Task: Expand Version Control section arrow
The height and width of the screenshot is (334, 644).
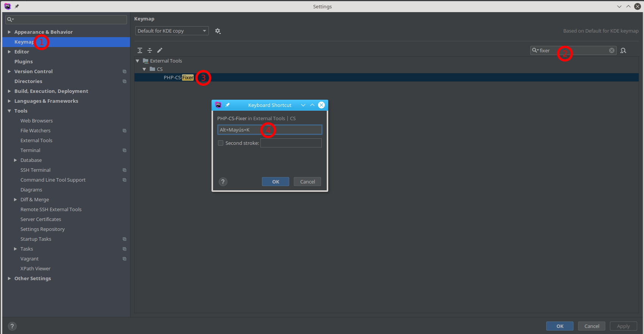Action: [x=9, y=71]
